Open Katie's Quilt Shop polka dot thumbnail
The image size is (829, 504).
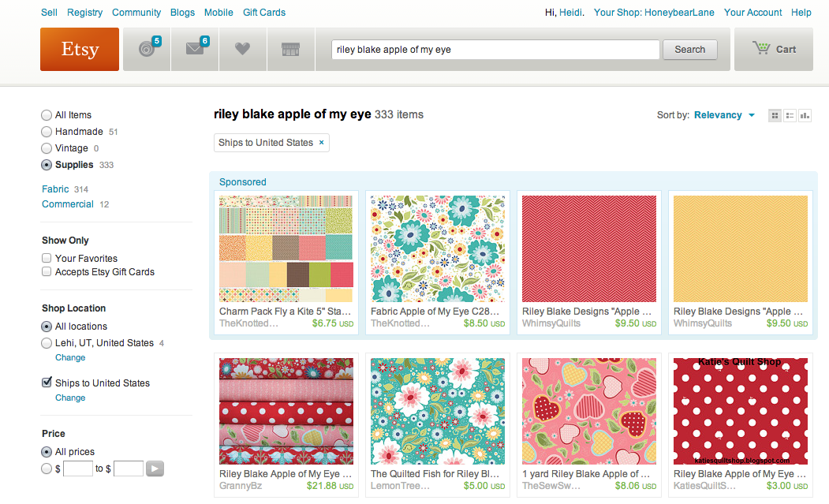coord(741,412)
